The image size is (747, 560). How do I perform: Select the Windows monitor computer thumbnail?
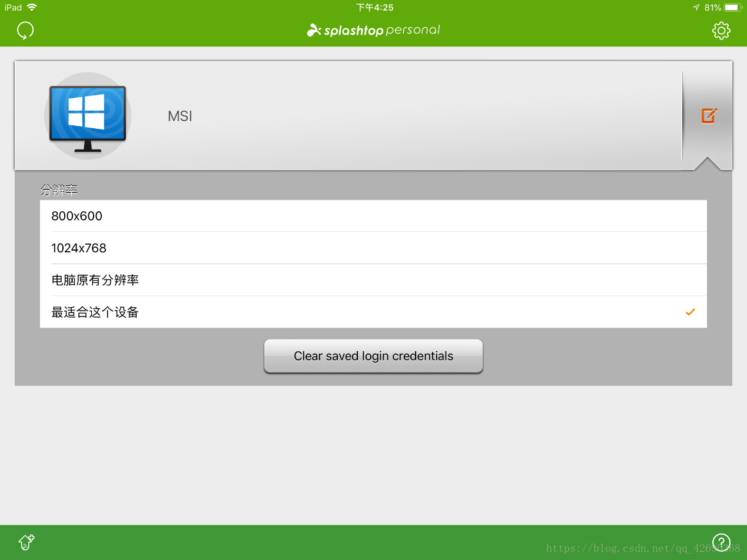(x=87, y=116)
